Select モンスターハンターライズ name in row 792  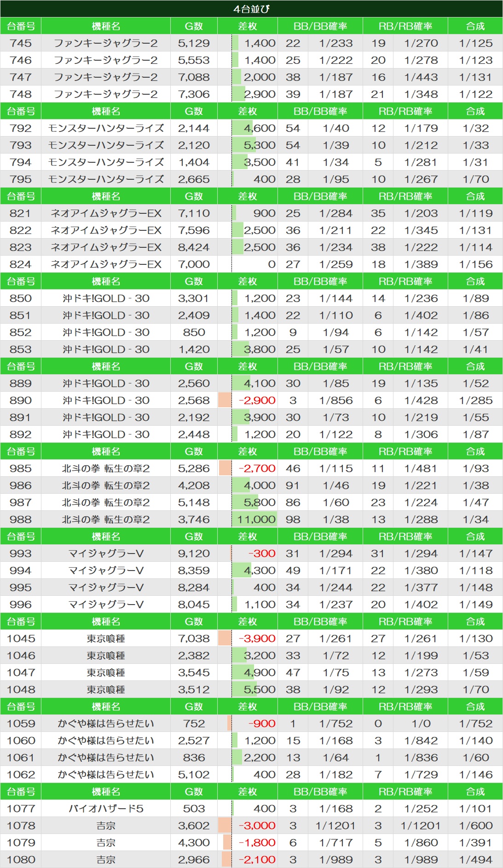[106, 128]
